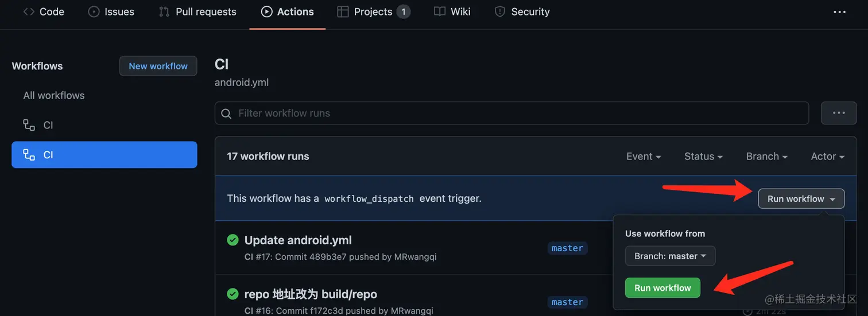Screen dimensions: 868x316
Task: Click the workflow icon of unselected CI
Action: point(29,125)
